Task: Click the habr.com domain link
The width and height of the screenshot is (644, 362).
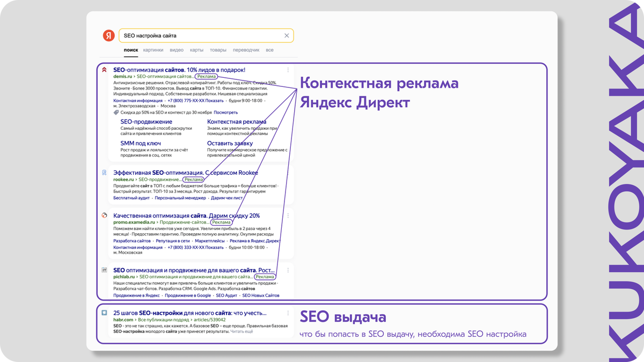Action: (123, 320)
